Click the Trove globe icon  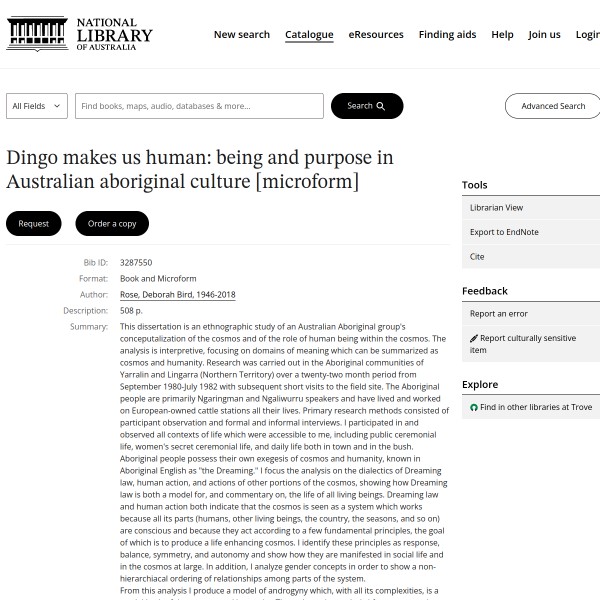click(474, 408)
